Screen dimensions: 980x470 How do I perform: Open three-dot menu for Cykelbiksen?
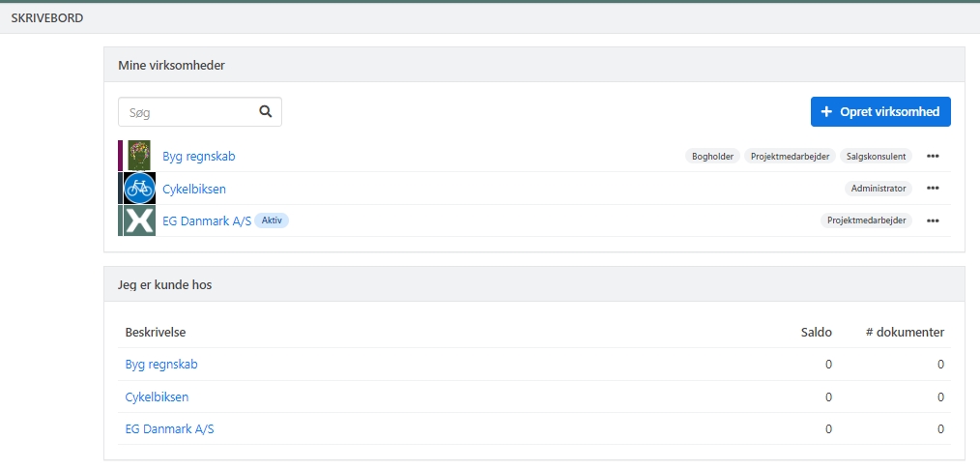click(x=933, y=189)
